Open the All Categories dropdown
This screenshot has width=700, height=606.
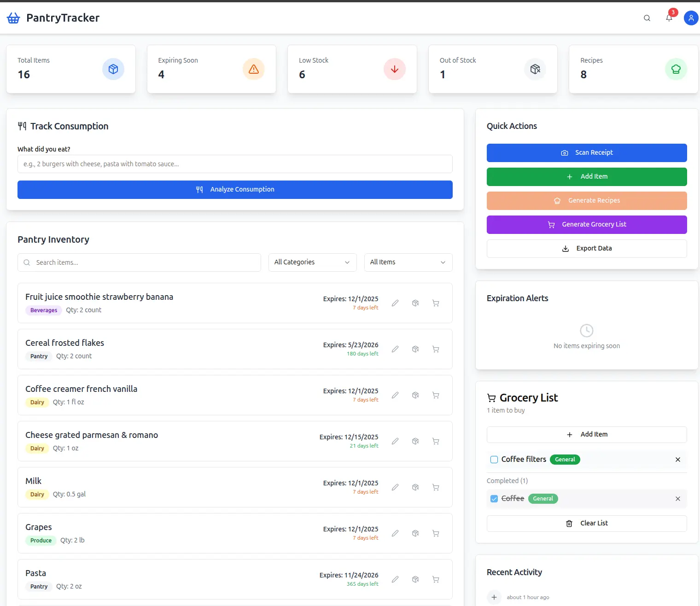(312, 262)
